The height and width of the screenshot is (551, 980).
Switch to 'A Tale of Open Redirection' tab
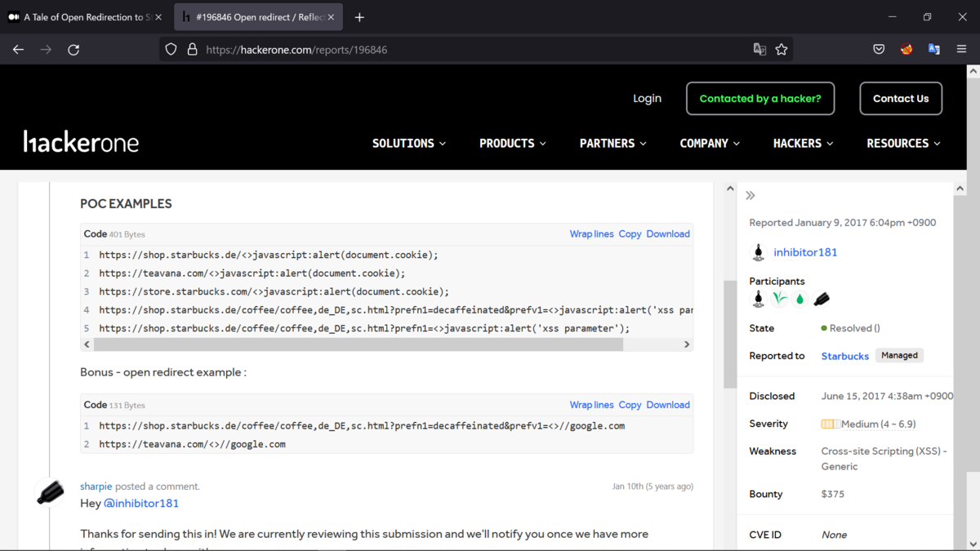85,17
